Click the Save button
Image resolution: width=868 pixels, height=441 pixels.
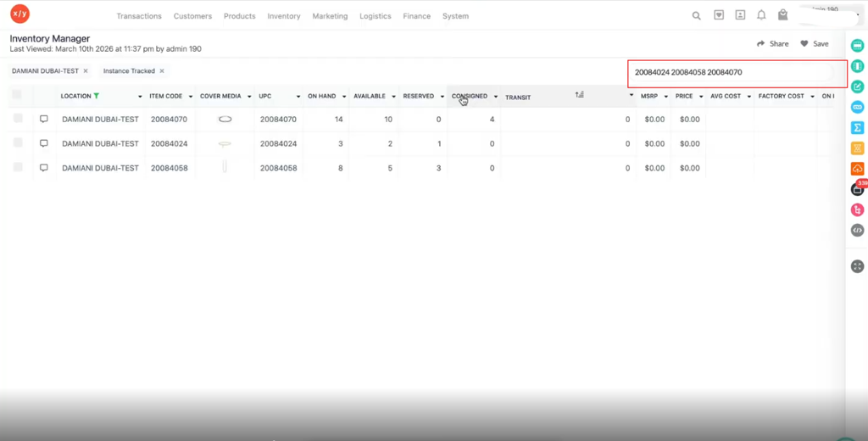(815, 44)
